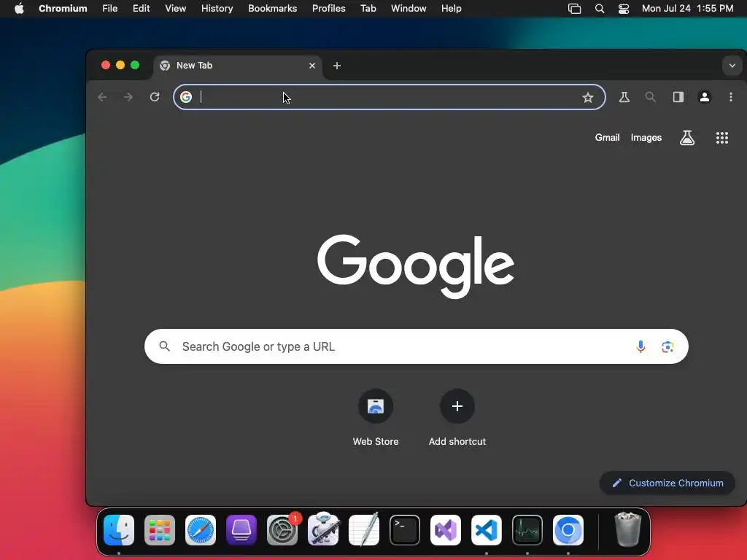Viewport: 747px width, 560px height.
Task: Search by image with Lens icon
Action: (667, 346)
